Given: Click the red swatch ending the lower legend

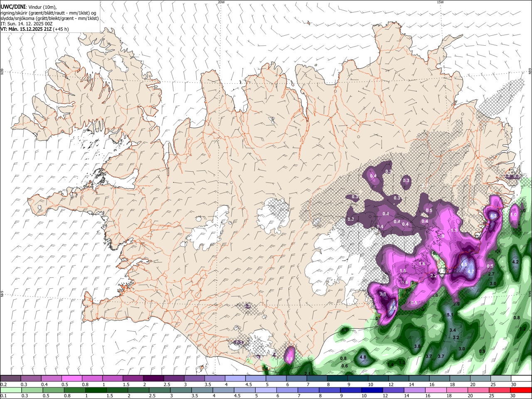Looking at the screenshot, I should [x=521, y=390].
